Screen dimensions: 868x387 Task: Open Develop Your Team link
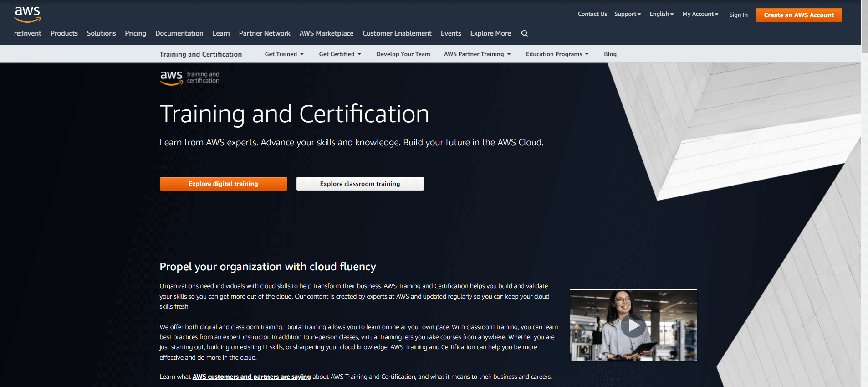click(403, 54)
